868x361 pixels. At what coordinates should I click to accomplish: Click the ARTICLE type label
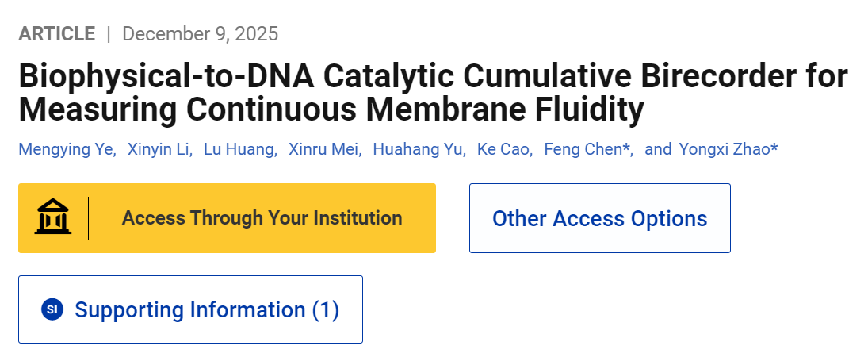pos(56,34)
